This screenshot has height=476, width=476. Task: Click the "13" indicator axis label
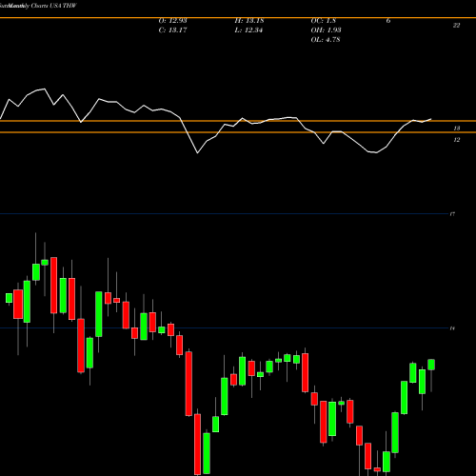pyautogui.click(x=456, y=129)
